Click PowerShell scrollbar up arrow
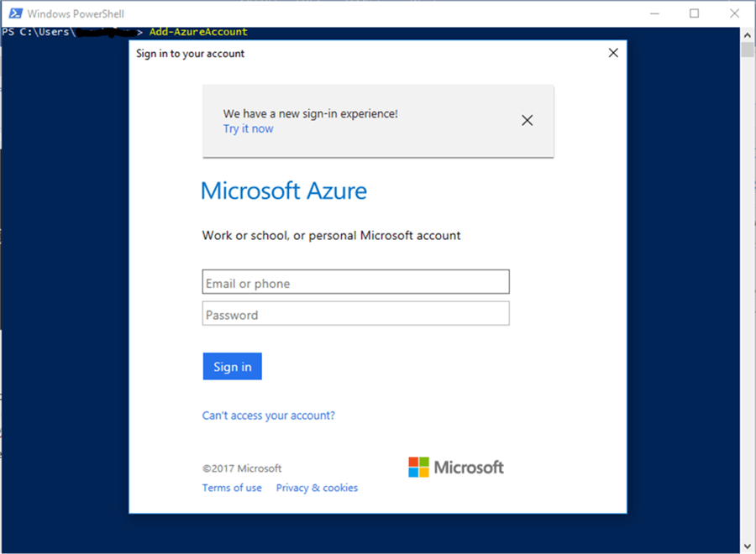Image resolution: width=756 pixels, height=554 pixels. [x=748, y=35]
